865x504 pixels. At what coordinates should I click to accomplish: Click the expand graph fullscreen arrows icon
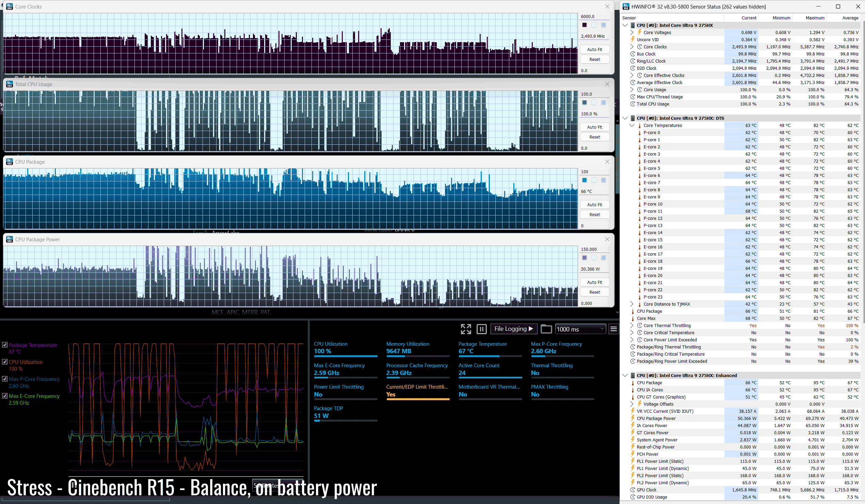[x=465, y=329]
